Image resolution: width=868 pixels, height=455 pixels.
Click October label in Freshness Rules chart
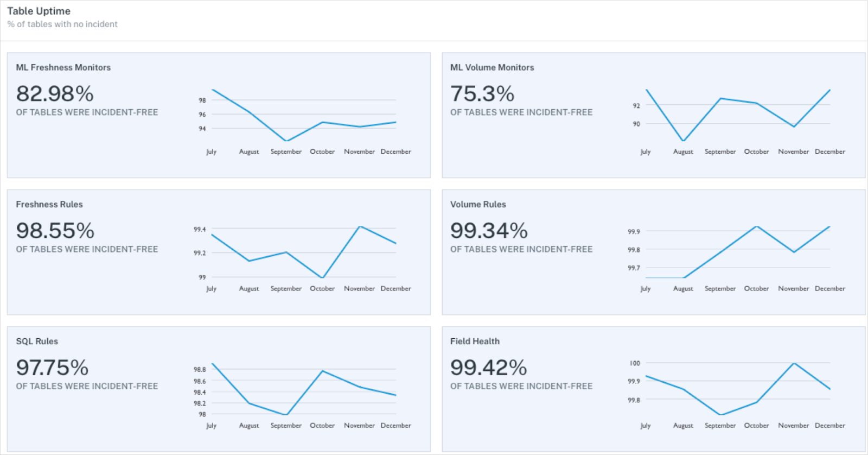click(x=322, y=288)
